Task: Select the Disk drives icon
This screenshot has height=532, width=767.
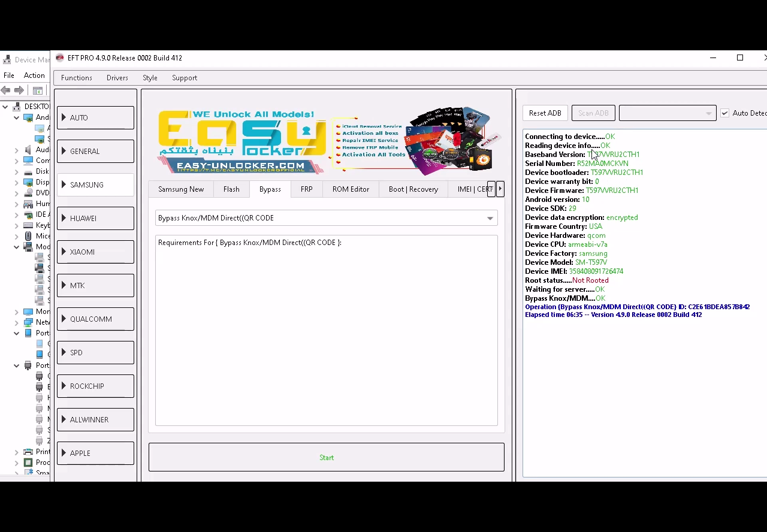Action: (x=28, y=171)
